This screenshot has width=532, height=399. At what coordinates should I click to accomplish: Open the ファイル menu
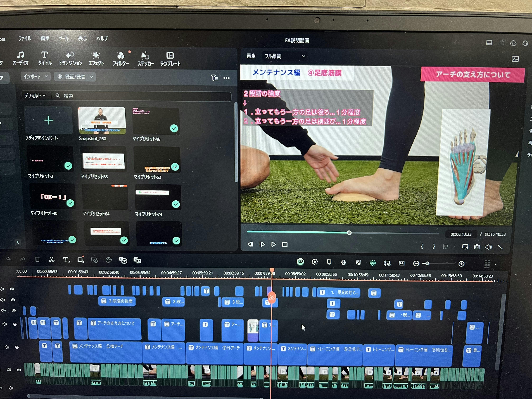tap(25, 39)
